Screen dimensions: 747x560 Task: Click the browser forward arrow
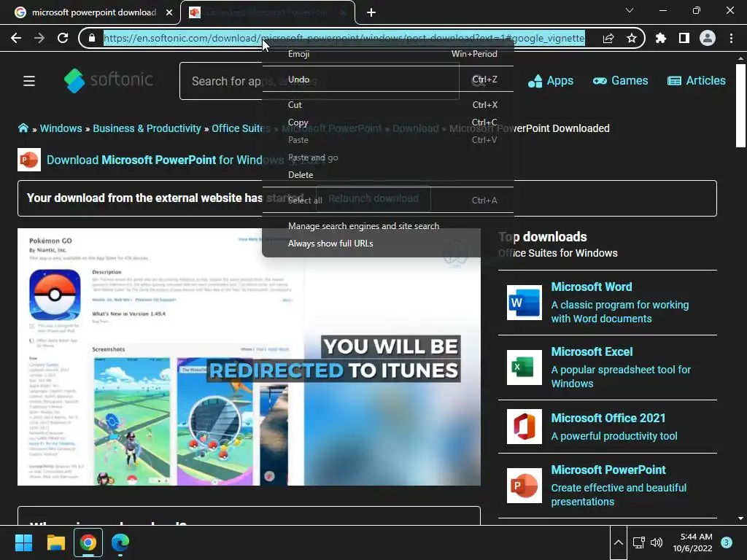click(x=39, y=38)
